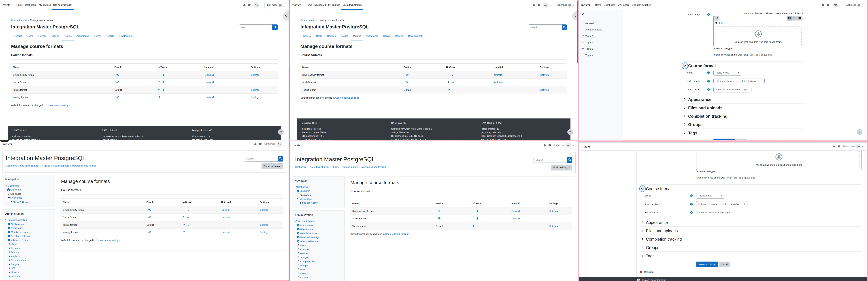Click the footer question mark button in top-left panel
The image size is (868, 281).
pos(281,132)
